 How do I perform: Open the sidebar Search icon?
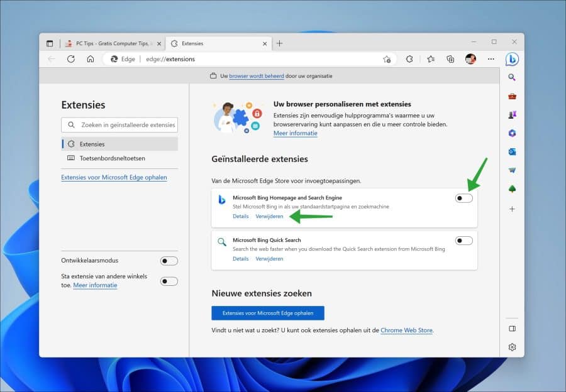[512, 77]
